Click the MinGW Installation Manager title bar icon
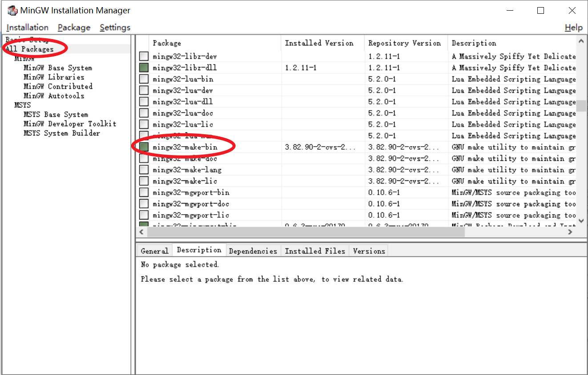The width and height of the screenshot is (588, 375). point(12,11)
